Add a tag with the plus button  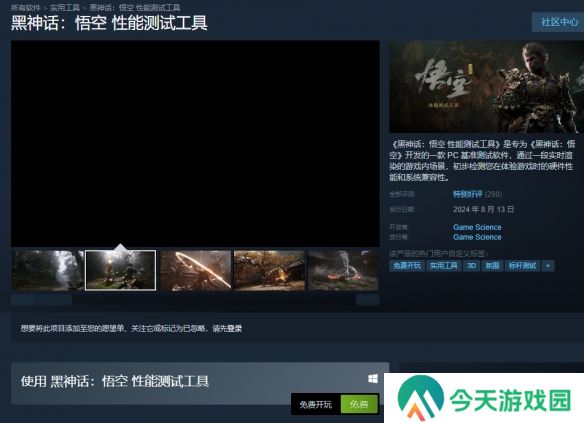click(x=548, y=266)
